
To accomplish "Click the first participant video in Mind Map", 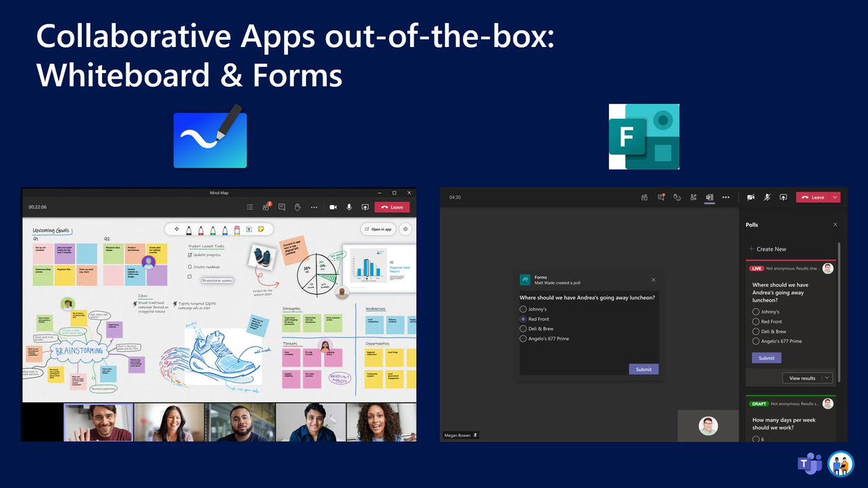I will coord(99,422).
